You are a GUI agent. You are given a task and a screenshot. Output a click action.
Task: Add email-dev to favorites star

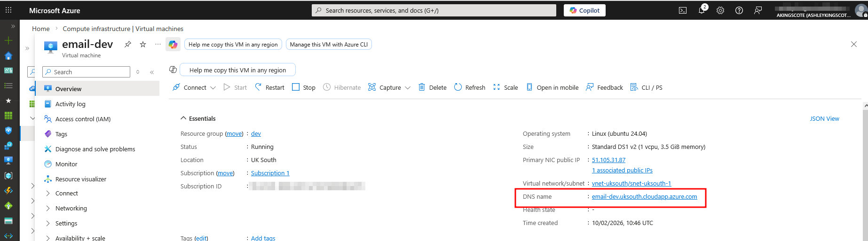[x=143, y=44]
